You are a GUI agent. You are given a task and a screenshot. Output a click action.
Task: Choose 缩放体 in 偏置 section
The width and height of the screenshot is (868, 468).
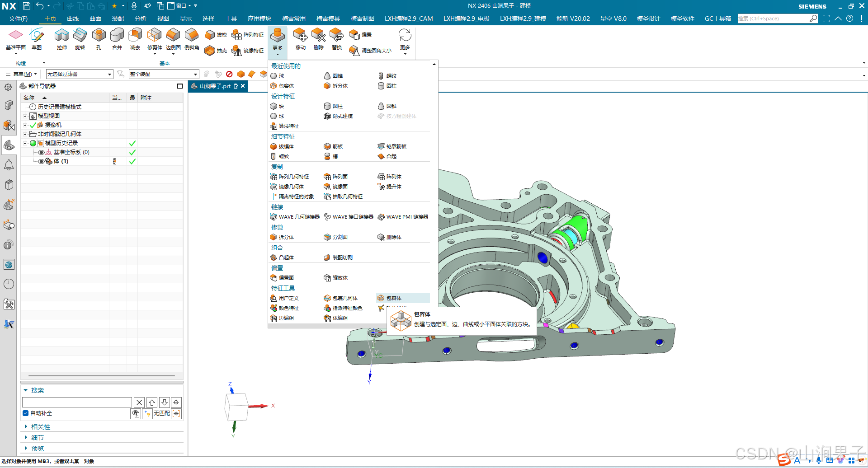click(336, 278)
